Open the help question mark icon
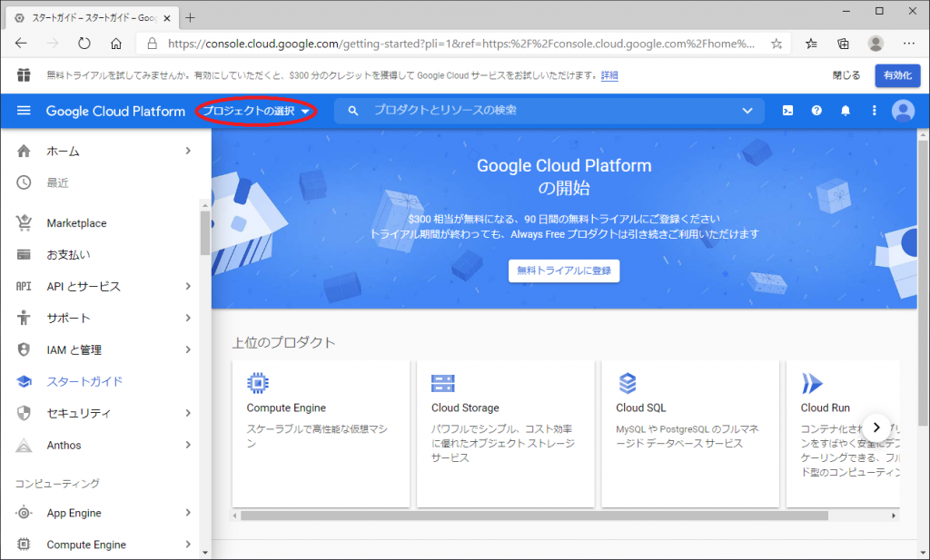The width and height of the screenshot is (930, 560). click(x=816, y=111)
